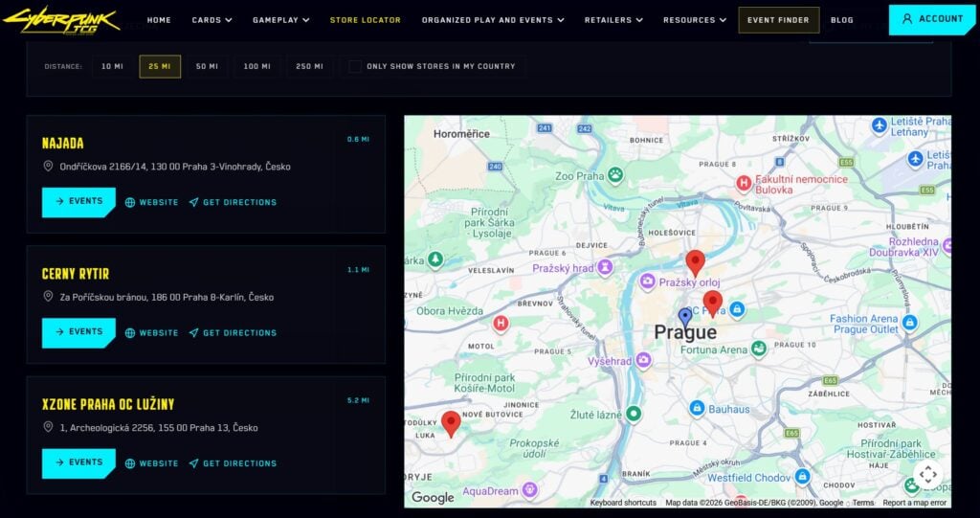Expand the Retailers dropdown menu
The height and width of the screenshot is (518, 980).
[x=613, y=20]
